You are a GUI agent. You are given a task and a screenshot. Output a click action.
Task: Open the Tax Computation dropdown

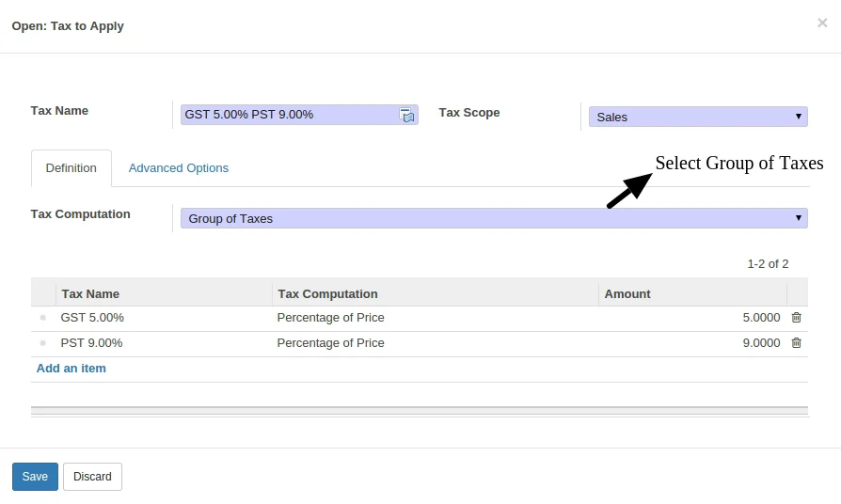click(x=494, y=218)
